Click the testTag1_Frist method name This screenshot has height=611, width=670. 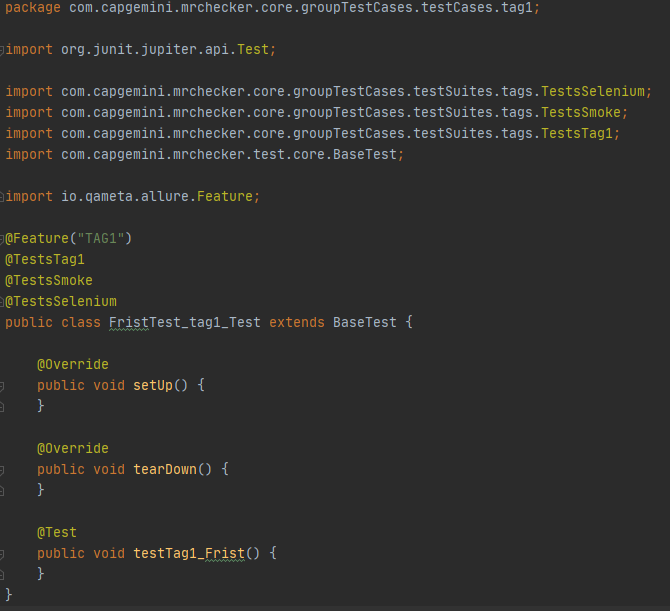(189, 553)
